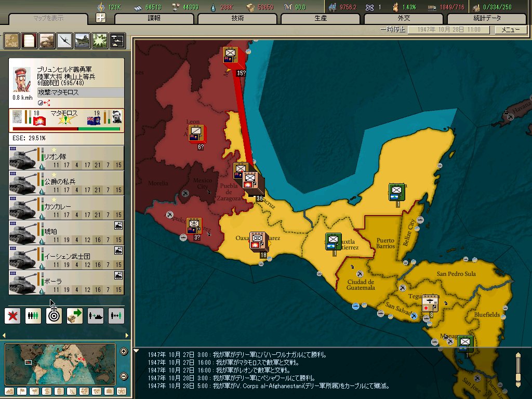Switch to terrain map mode mountain icon

9,391
